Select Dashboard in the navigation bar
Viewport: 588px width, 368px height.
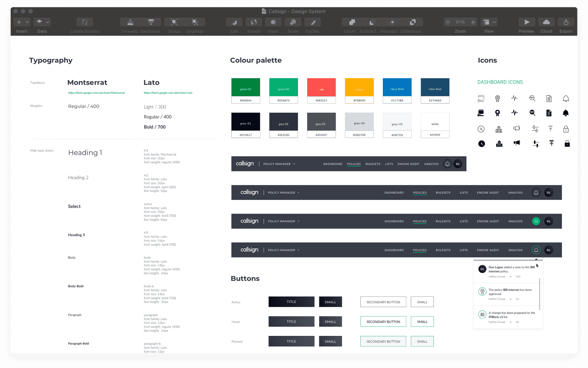click(x=333, y=164)
